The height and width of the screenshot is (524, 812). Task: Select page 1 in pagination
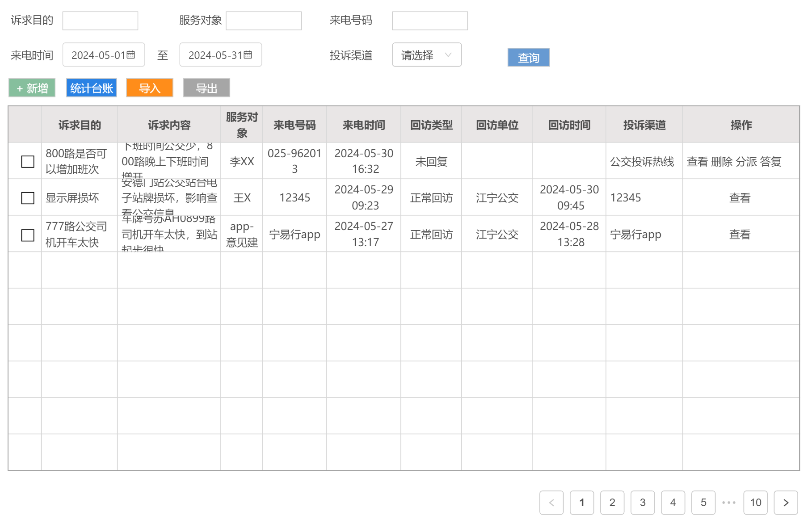[582, 503]
